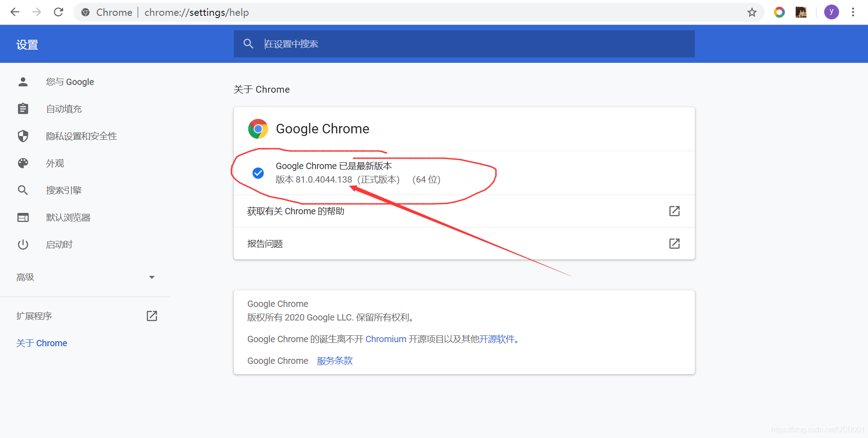Bookmark this page with the star icon
Image resolution: width=868 pixels, height=438 pixels.
752,12
